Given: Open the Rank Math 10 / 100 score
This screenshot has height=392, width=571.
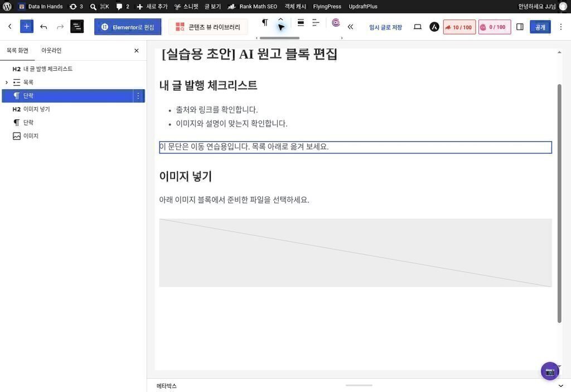Looking at the screenshot, I should pyautogui.click(x=459, y=27).
